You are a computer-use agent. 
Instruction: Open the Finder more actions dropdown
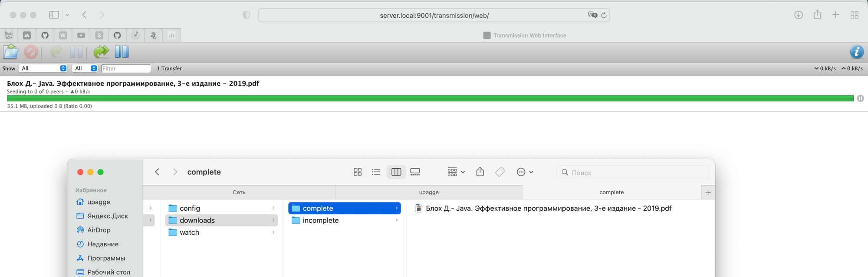coord(525,172)
